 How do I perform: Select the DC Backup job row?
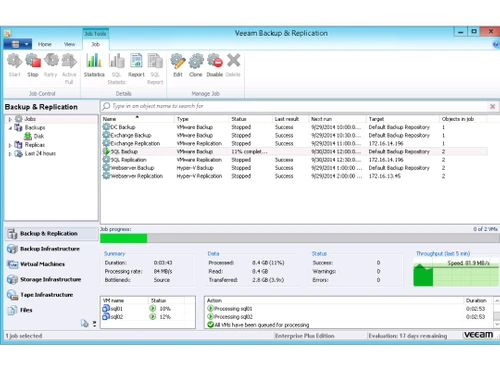coord(294,127)
